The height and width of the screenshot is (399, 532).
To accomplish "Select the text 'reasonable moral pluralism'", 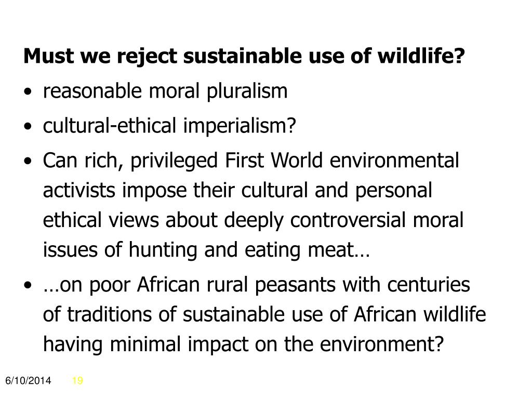I will 165,91.
